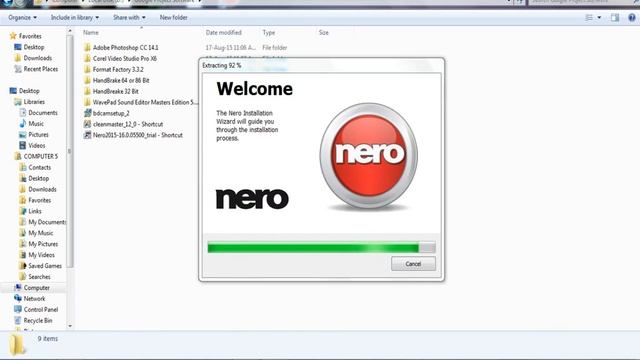Image resolution: width=640 pixels, height=360 pixels.
Task: Open Links folder icon in sidebar
Action: (23, 211)
